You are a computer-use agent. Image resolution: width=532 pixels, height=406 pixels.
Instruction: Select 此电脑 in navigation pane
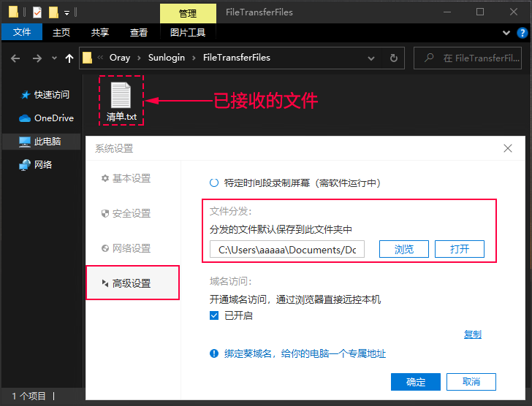(x=47, y=141)
